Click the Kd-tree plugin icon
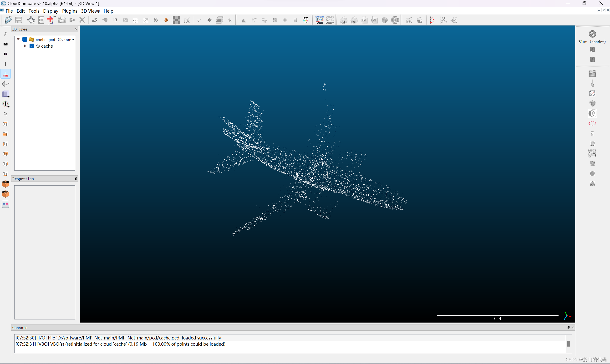 [x=343, y=20]
